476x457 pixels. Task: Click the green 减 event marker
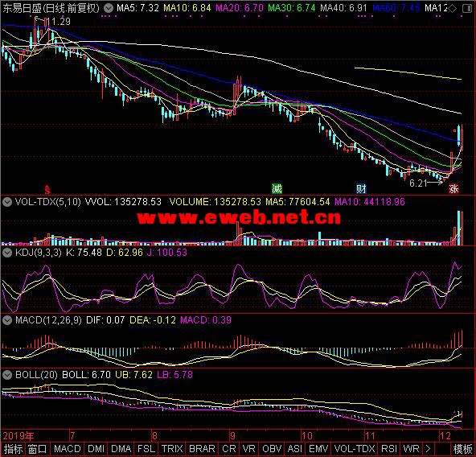(x=277, y=188)
